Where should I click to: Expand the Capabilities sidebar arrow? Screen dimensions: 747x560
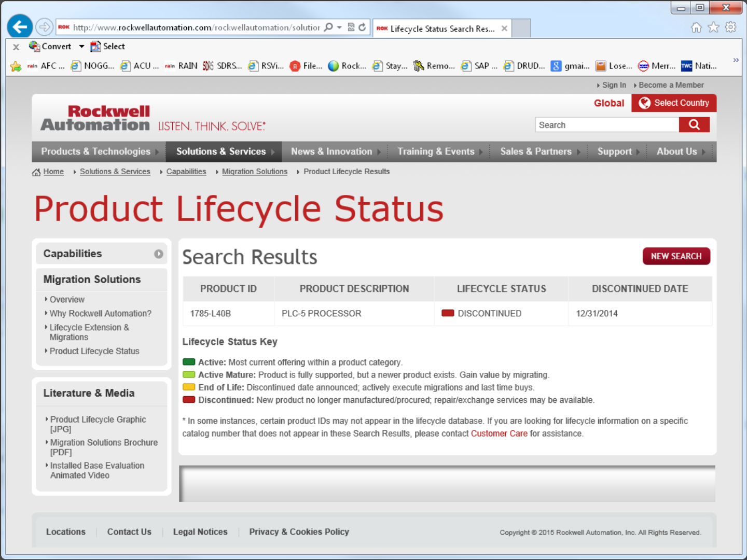pos(158,254)
